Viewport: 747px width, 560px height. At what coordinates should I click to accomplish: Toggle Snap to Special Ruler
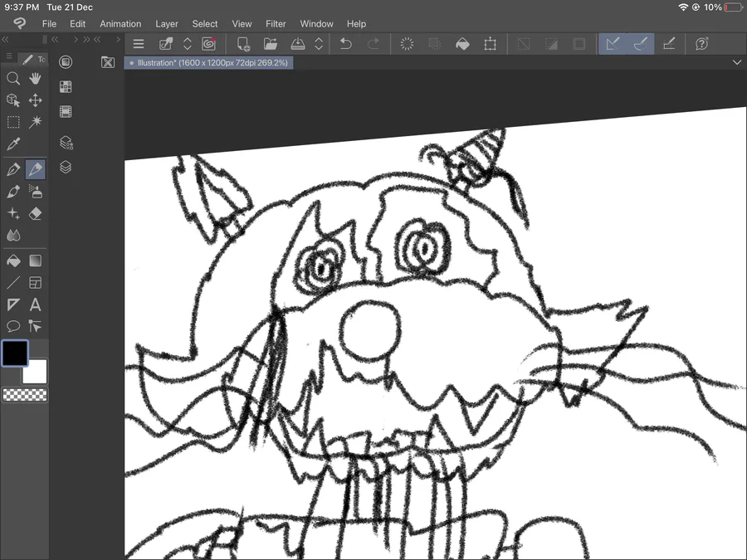(x=640, y=44)
